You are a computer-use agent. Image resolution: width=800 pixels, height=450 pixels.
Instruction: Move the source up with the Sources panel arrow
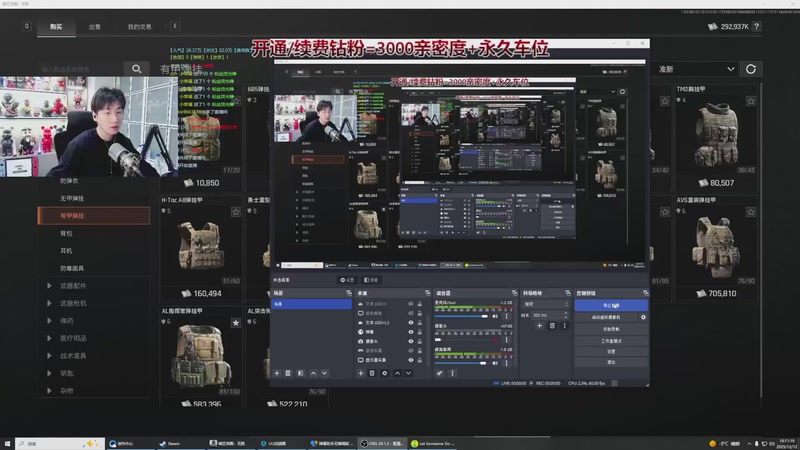pyautogui.click(x=397, y=373)
